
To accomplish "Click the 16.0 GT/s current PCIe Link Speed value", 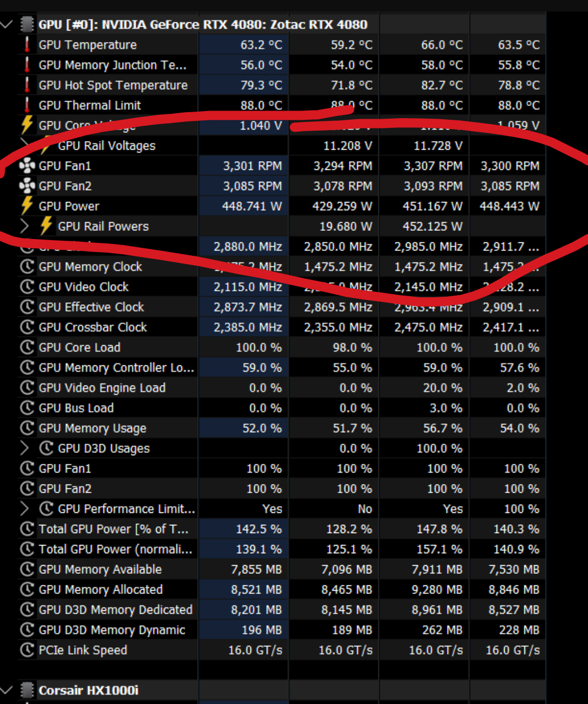I will coord(255,650).
